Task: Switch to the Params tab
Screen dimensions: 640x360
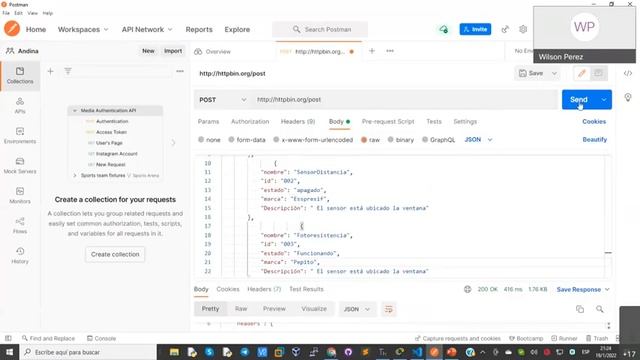Action: [x=208, y=122]
